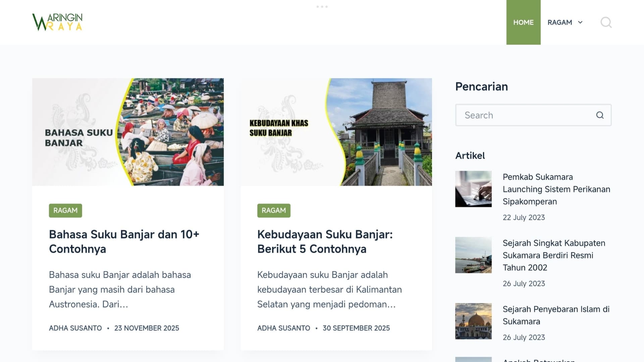Click author Adha Susanto on the second card

(x=284, y=328)
